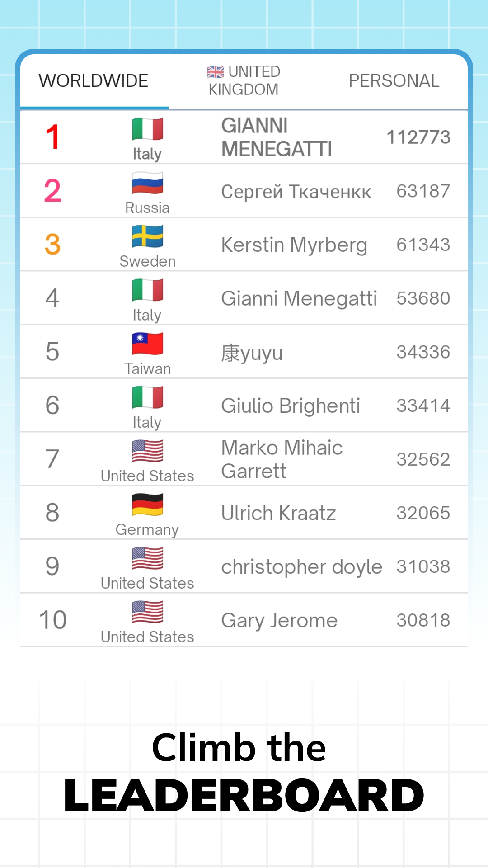Screen dimensions: 488x868
Task: Select player Kerstin Myrberg
Action: (294, 245)
